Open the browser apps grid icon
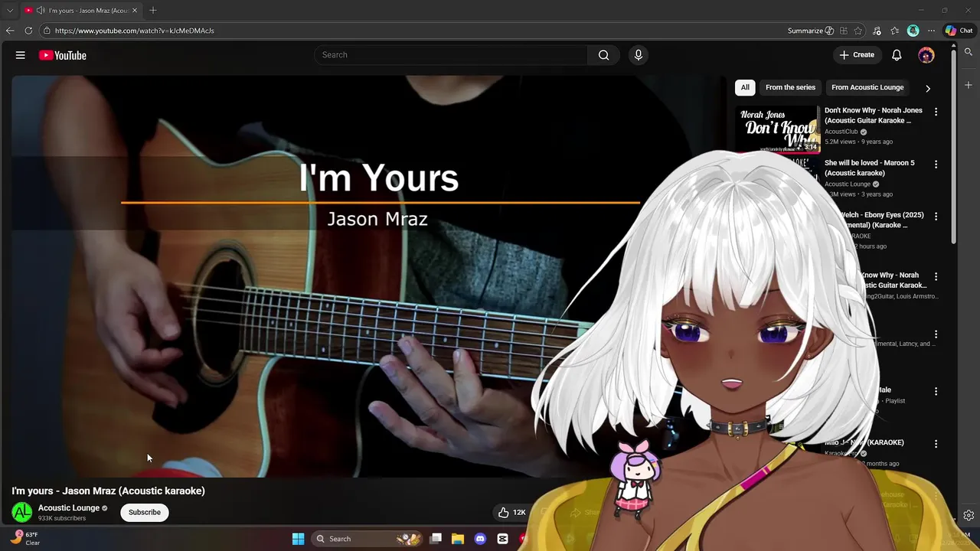980x551 pixels. tap(844, 31)
